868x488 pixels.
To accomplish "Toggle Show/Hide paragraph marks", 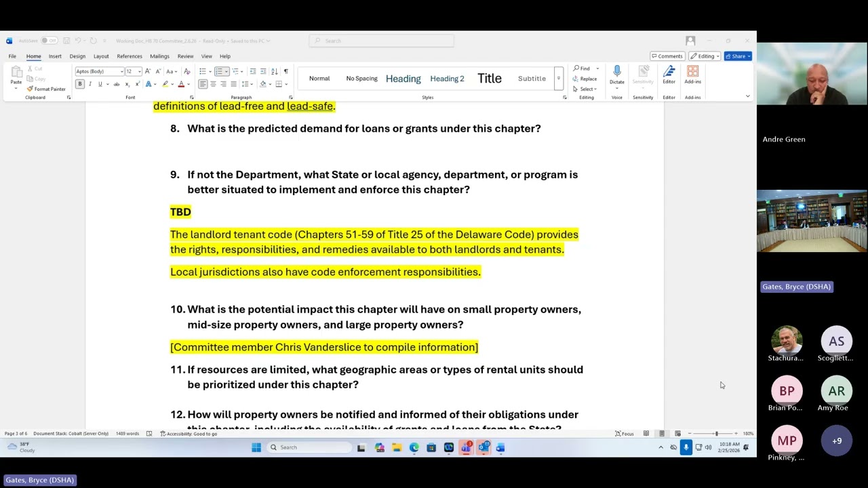I will (285, 71).
